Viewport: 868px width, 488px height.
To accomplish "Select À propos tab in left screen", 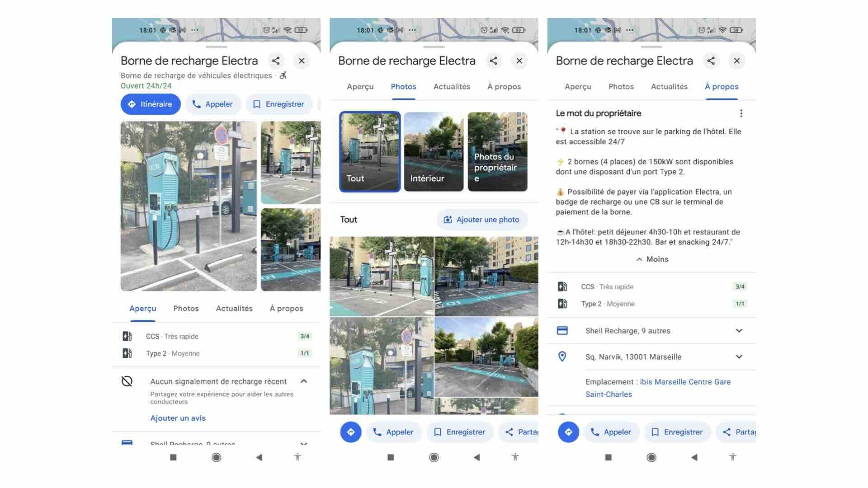I will coord(287,309).
